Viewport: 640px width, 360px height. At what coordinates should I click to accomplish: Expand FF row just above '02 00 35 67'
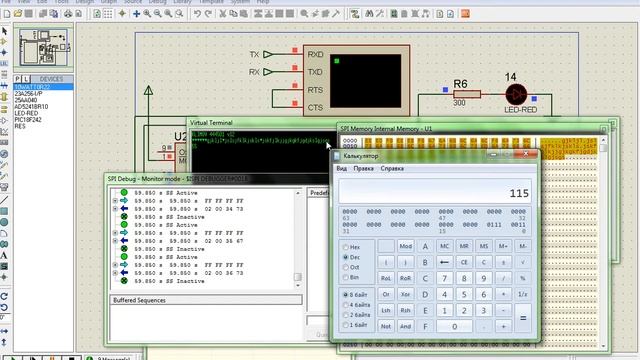[x=115, y=233]
